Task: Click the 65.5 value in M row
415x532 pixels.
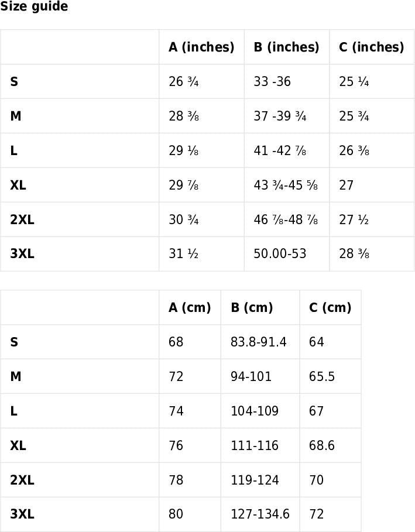Action: [x=322, y=376]
